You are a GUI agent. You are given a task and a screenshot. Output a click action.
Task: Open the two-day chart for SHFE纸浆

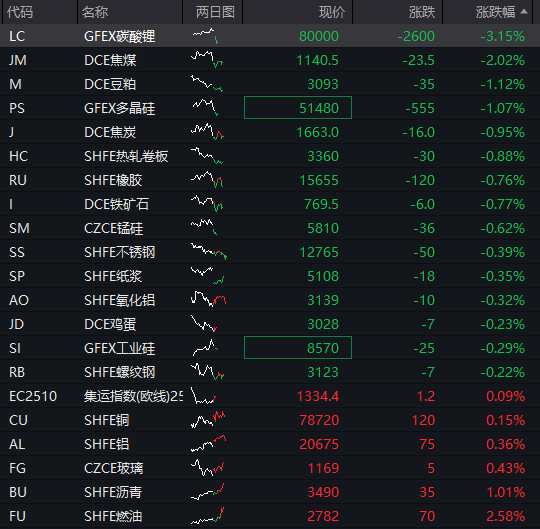pyautogui.click(x=208, y=276)
